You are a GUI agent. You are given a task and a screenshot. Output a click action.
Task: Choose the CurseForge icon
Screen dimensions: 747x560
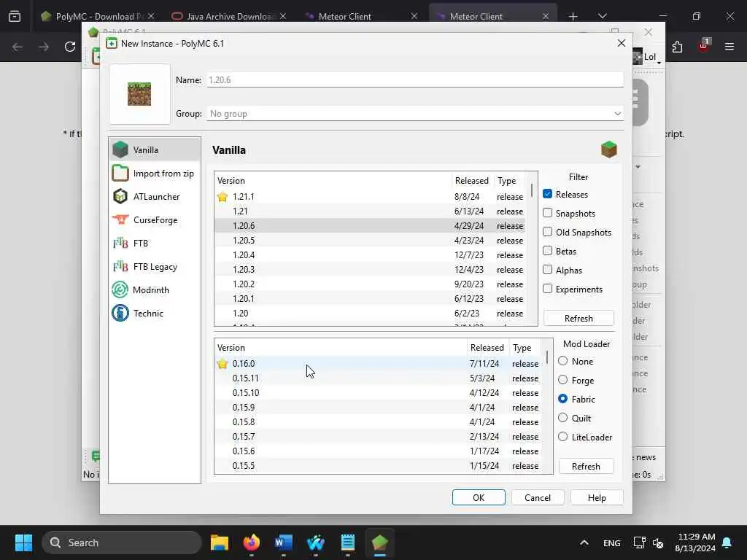pyautogui.click(x=120, y=219)
